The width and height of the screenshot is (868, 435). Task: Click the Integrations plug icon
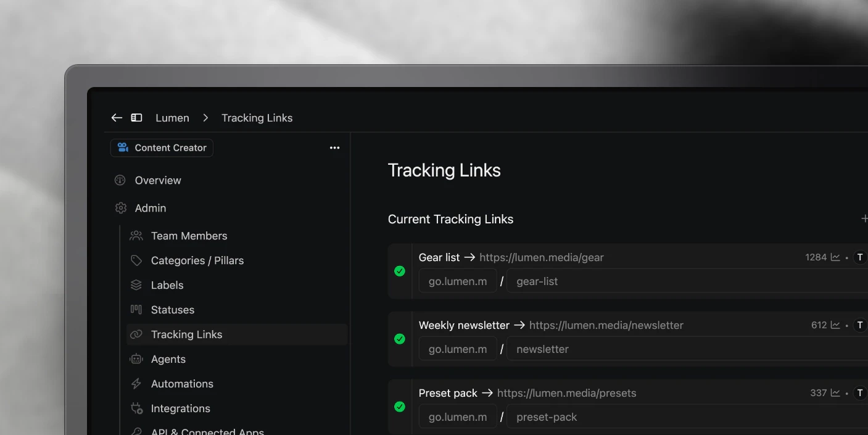(x=136, y=408)
